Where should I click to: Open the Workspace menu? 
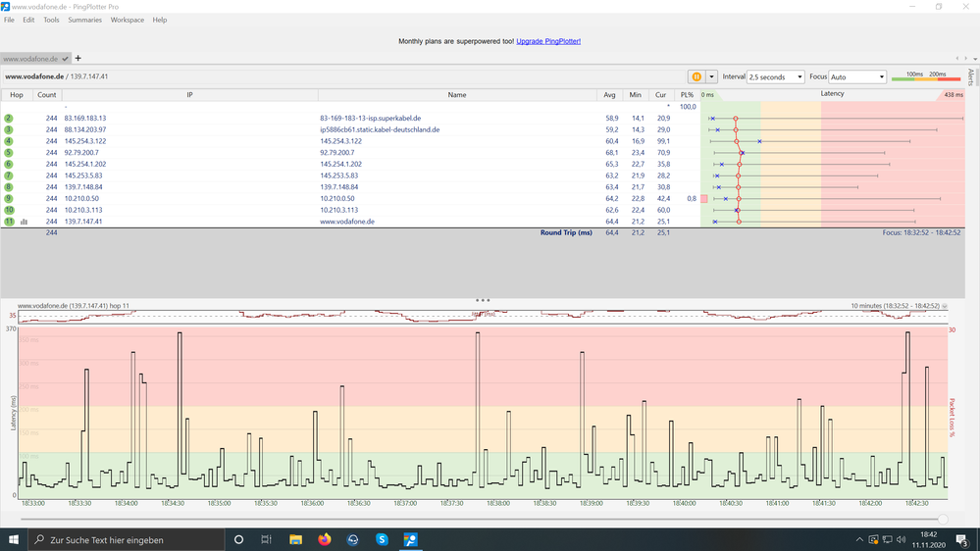(127, 20)
